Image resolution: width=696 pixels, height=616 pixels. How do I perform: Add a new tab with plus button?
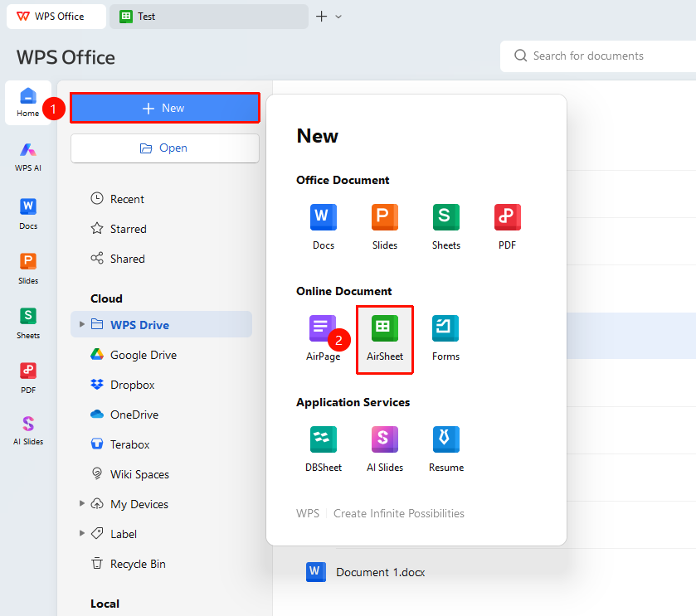(321, 17)
